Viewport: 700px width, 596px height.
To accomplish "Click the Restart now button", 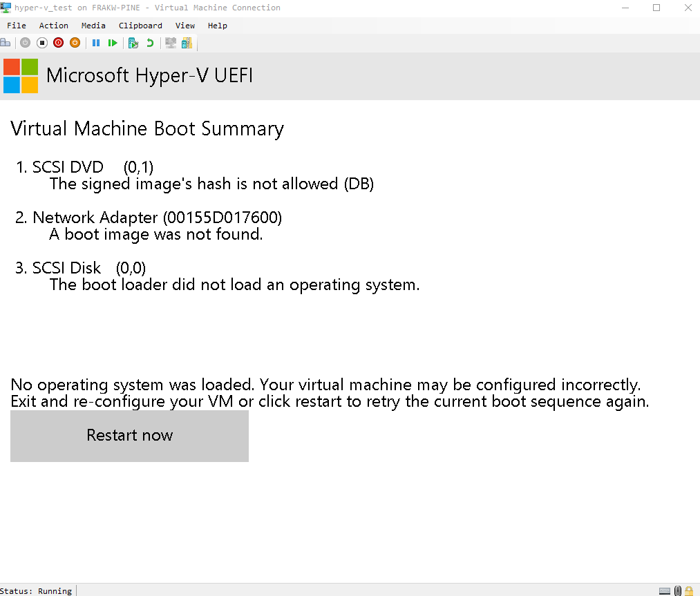I will [x=129, y=436].
